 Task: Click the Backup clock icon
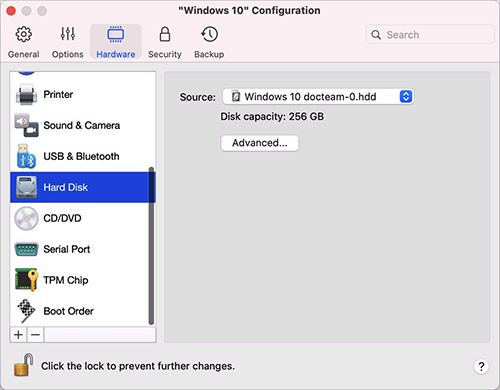209,34
